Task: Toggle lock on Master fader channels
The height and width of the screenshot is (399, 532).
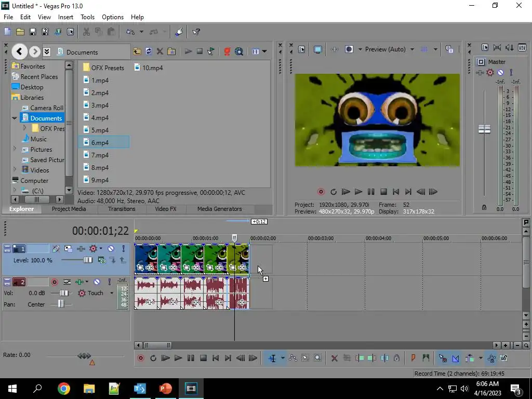Action: pyautogui.click(x=484, y=207)
